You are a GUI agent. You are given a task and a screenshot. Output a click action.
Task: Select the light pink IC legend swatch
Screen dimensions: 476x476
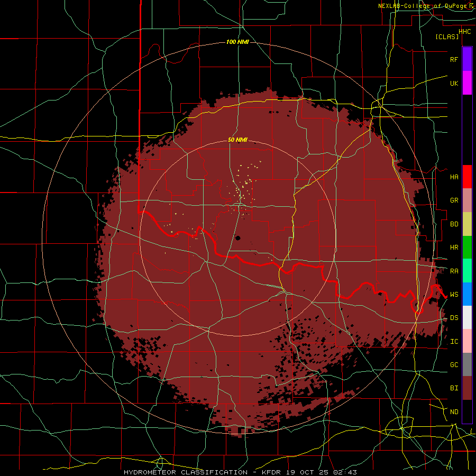click(x=467, y=341)
